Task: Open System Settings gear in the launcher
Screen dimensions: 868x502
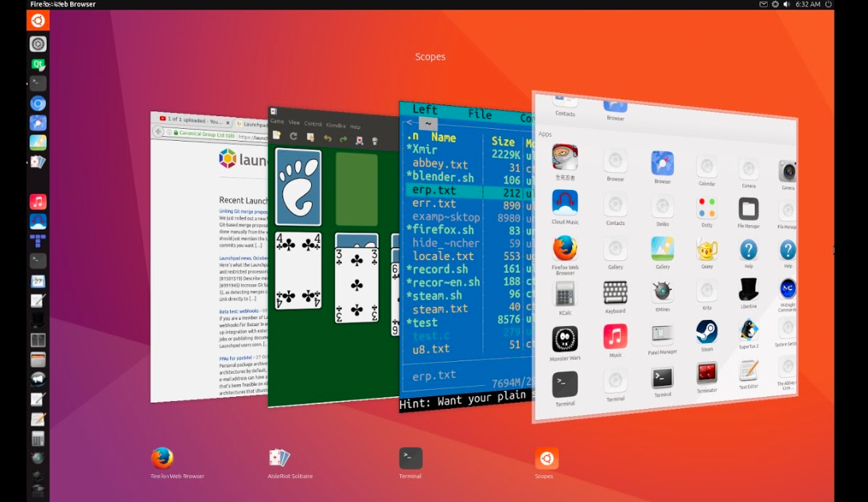Action: point(37,45)
